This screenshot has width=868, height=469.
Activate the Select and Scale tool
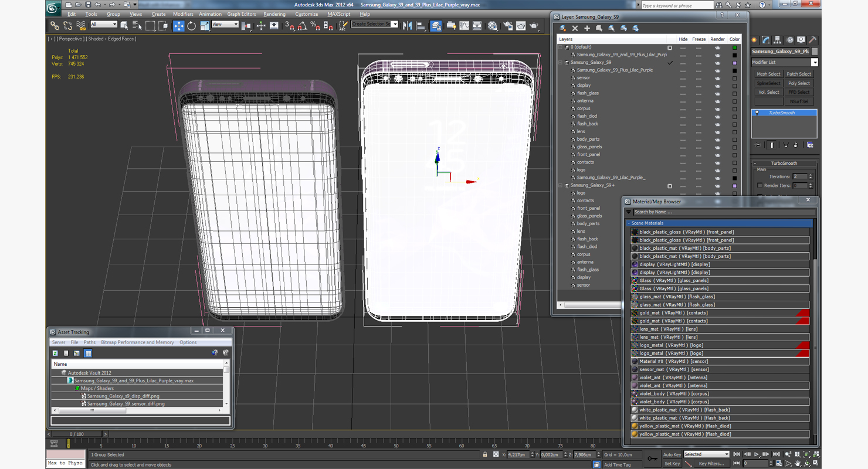[x=205, y=25]
